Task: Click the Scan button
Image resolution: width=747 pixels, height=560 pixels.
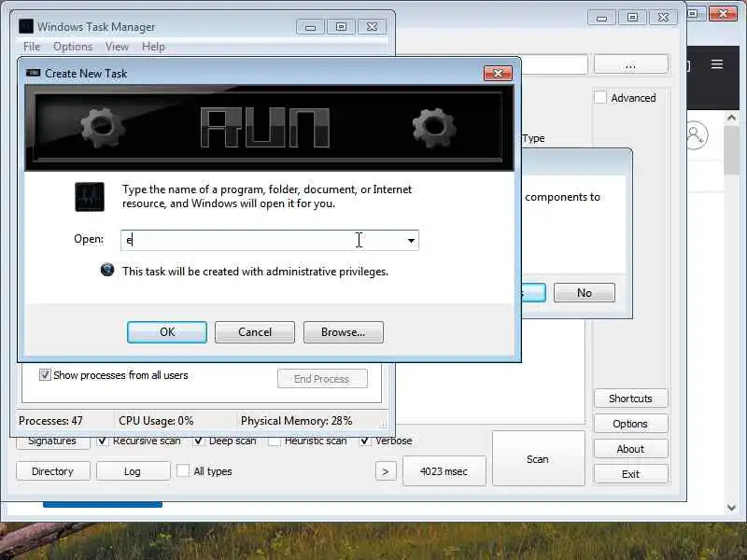Action: click(x=538, y=459)
